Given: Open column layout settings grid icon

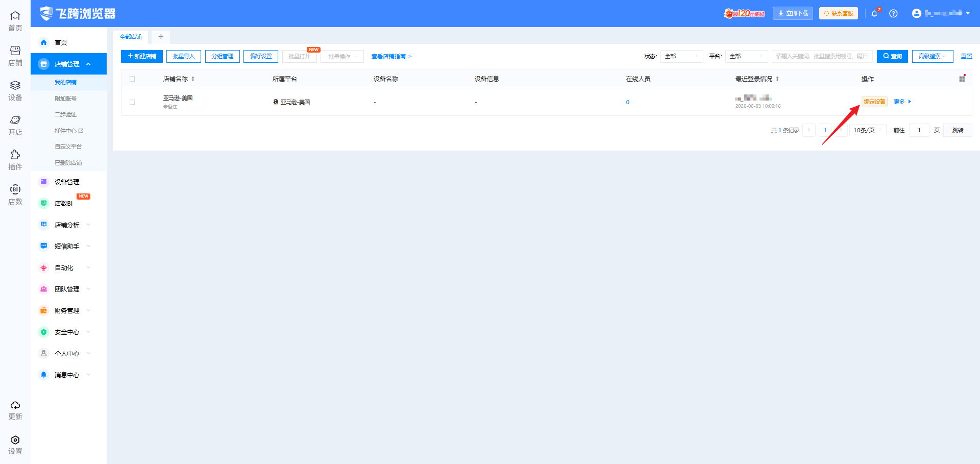Looking at the screenshot, I should (962, 79).
